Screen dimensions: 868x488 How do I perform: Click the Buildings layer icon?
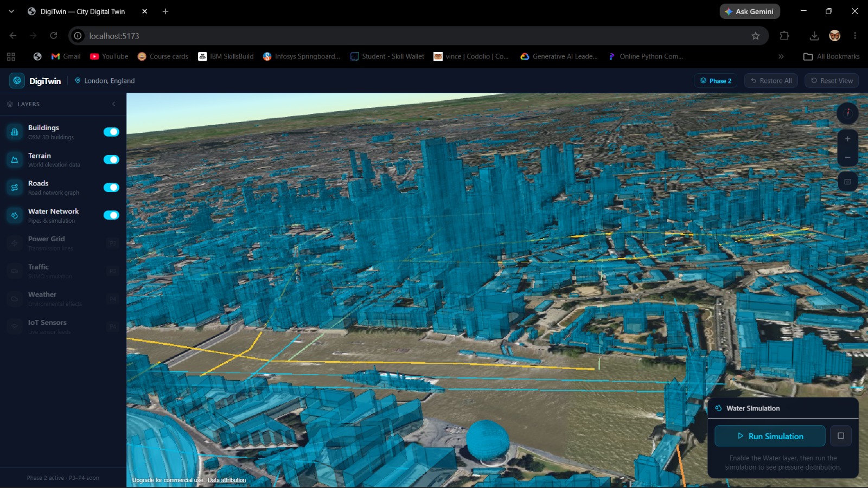[x=15, y=132]
